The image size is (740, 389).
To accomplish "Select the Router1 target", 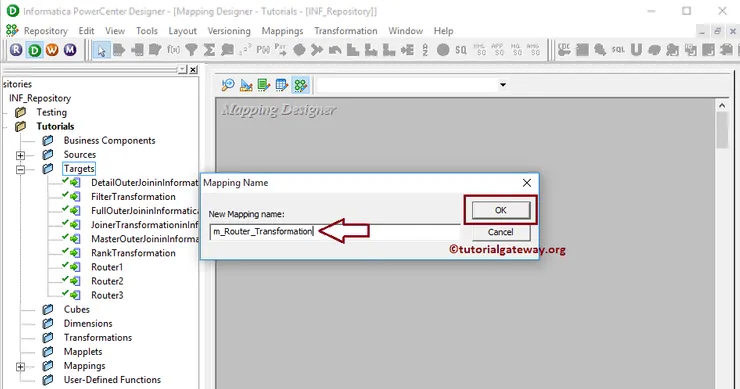I will point(107,267).
